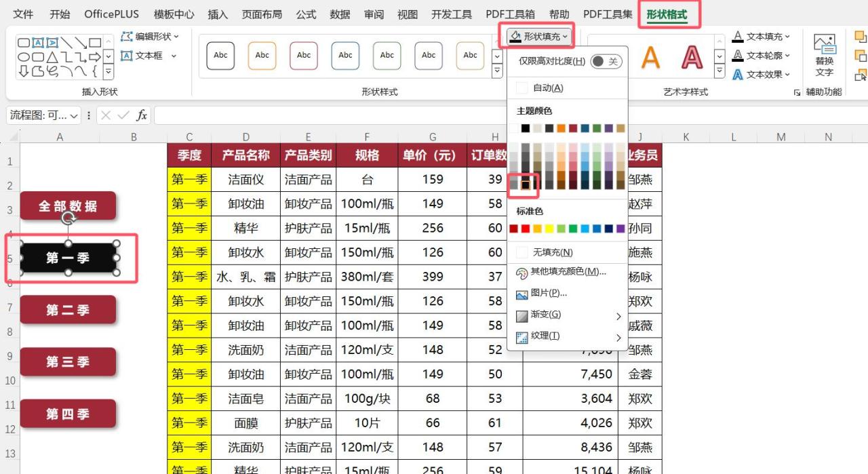868x474 pixels.
Task: Click the Shape Fill paint bucket icon
Action: (x=515, y=37)
